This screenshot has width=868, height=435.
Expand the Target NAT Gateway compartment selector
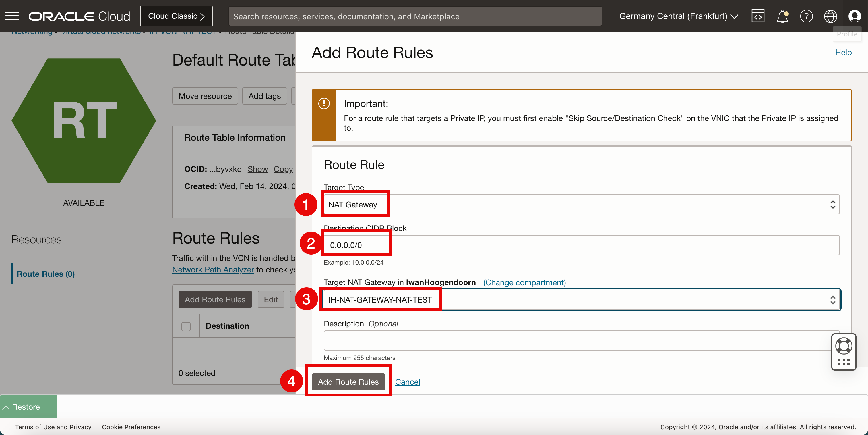(524, 282)
